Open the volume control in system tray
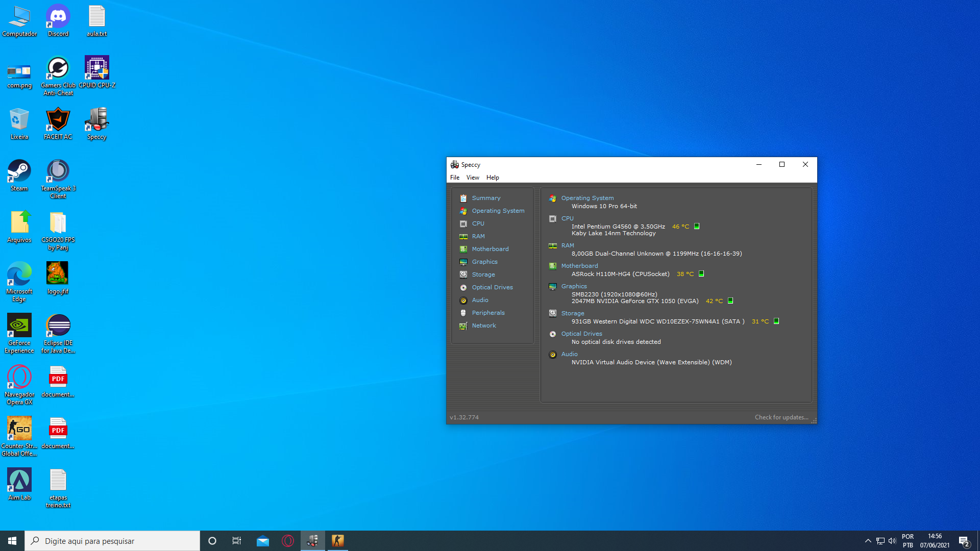This screenshot has width=980, height=551. point(892,541)
